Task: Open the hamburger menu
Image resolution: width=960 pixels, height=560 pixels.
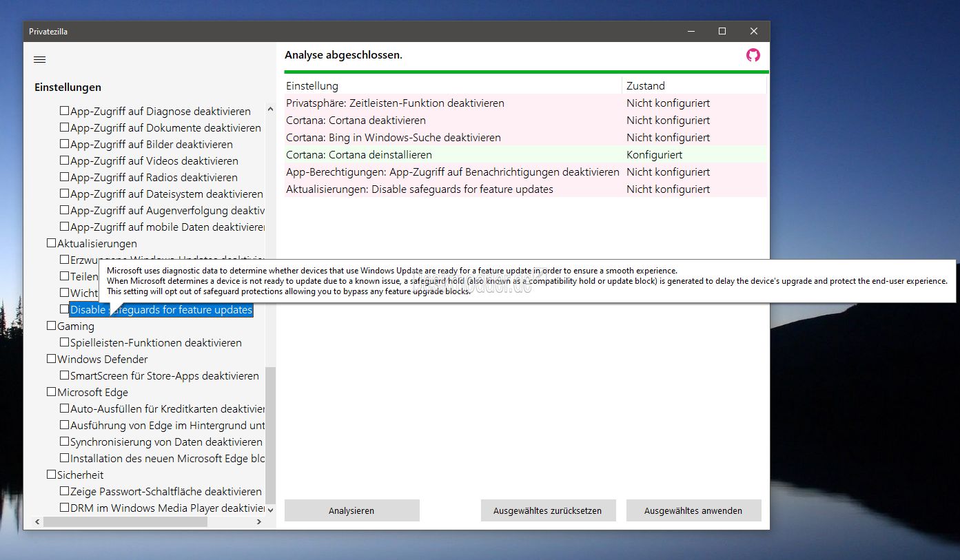Action: pyautogui.click(x=39, y=60)
